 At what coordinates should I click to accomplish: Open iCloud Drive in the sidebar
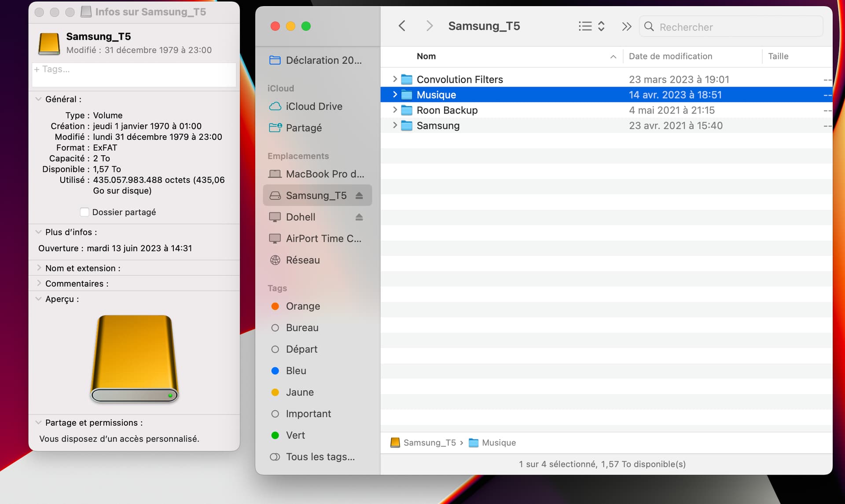[x=313, y=106]
